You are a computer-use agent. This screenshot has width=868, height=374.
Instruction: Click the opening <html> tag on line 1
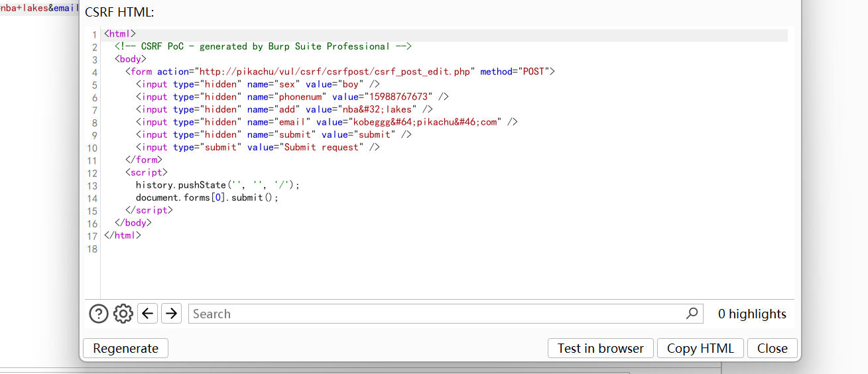pos(120,34)
